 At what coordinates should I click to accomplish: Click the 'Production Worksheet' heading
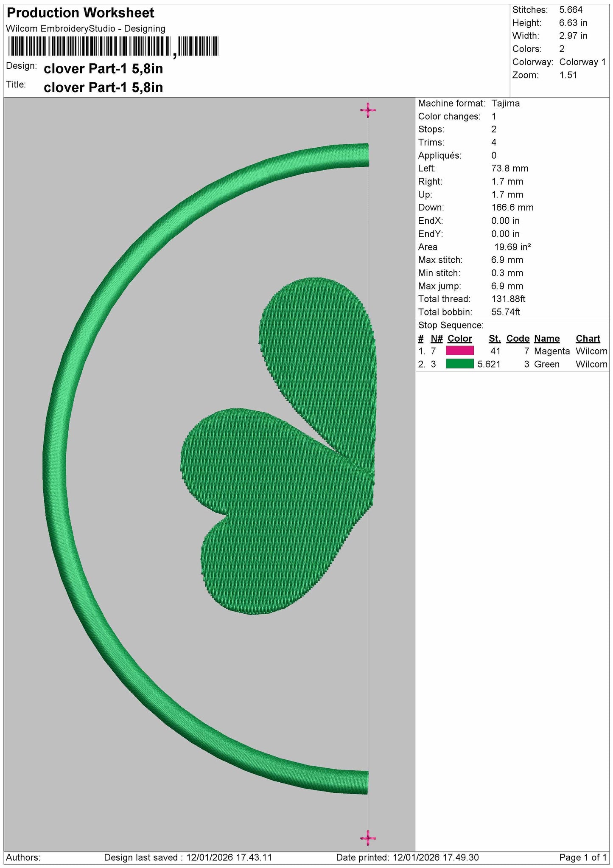point(81,13)
